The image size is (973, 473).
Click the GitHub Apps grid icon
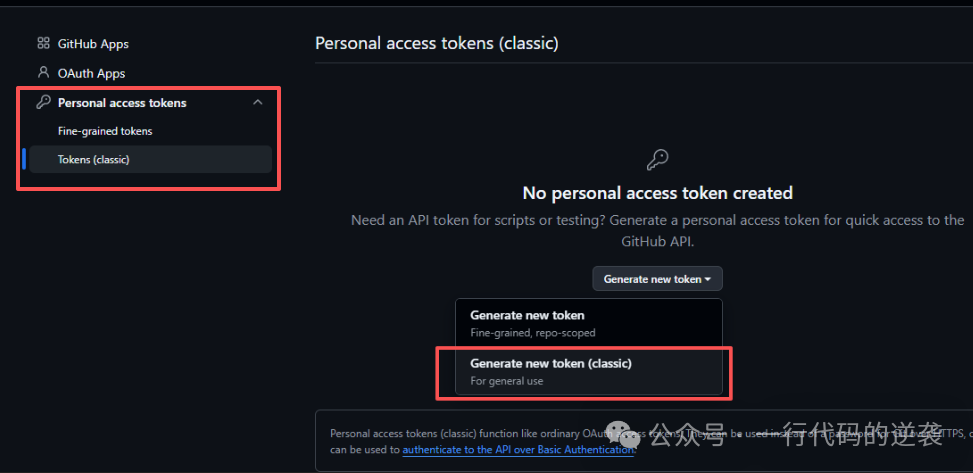coord(43,44)
